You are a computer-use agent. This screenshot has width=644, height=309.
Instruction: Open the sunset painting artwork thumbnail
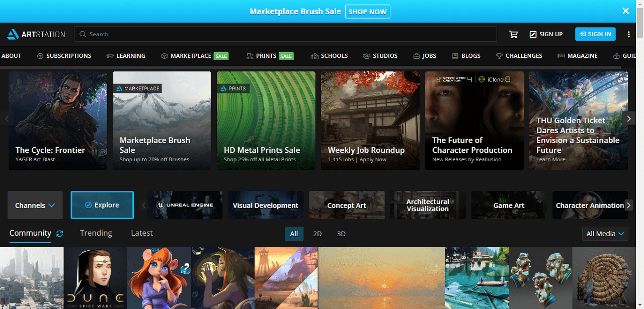point(382,278)
